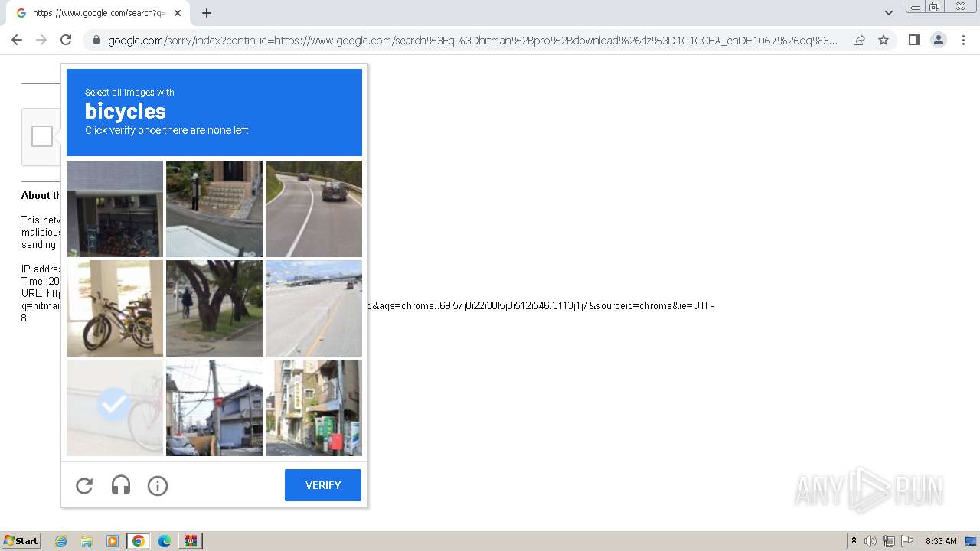
Task: Show desktop button in taskbar corner
Action: pyautogui.click(x=971, y=541)
